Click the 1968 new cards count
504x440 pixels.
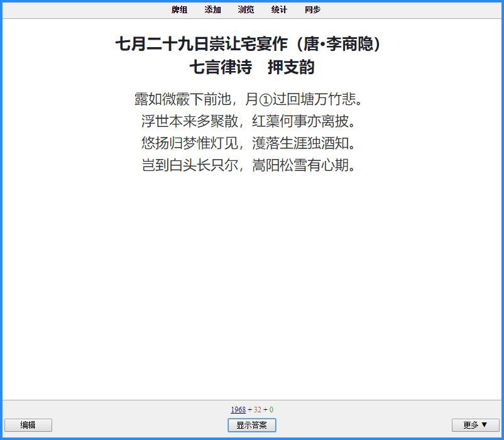coord(238,409)
